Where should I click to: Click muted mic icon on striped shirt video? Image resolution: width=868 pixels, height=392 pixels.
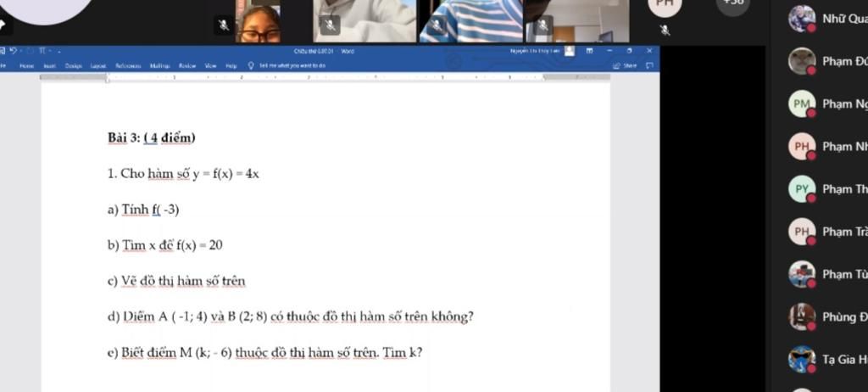tap(437, 25)
